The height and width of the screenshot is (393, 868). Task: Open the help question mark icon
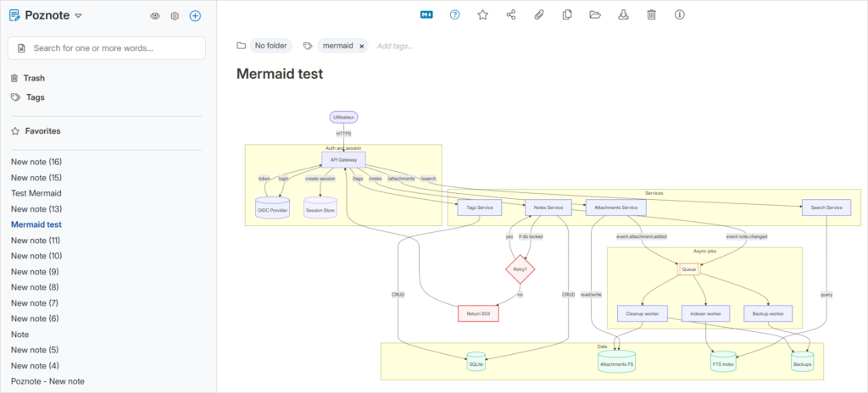coord(454,14)
